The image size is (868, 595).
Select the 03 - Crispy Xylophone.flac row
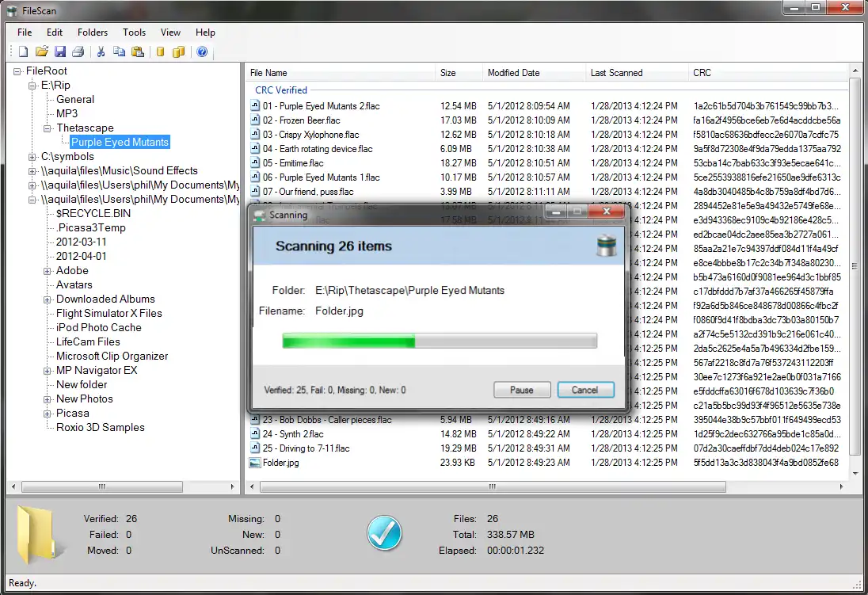(x=547, y=134)
